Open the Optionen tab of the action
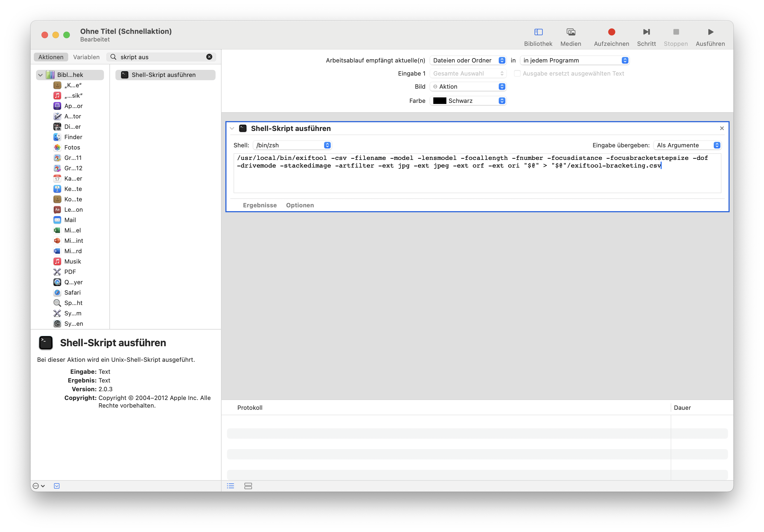The height and width of the screenshot is (532, 764). [x=300, y=205]
